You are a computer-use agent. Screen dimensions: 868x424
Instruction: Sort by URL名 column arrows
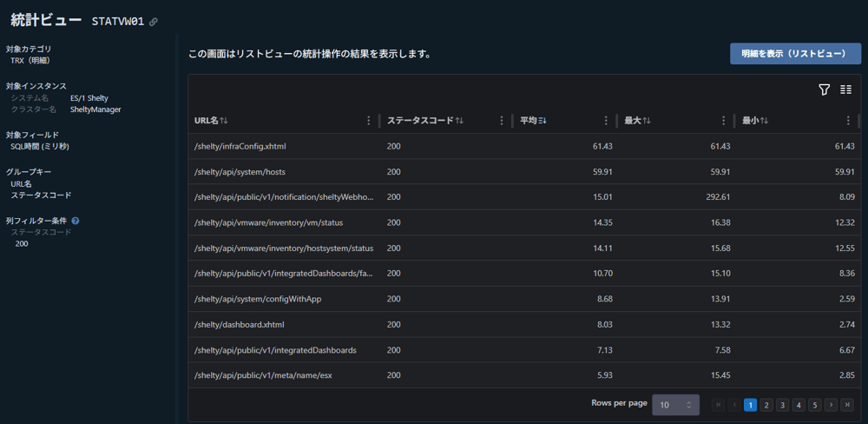click(x=224, y=121)
